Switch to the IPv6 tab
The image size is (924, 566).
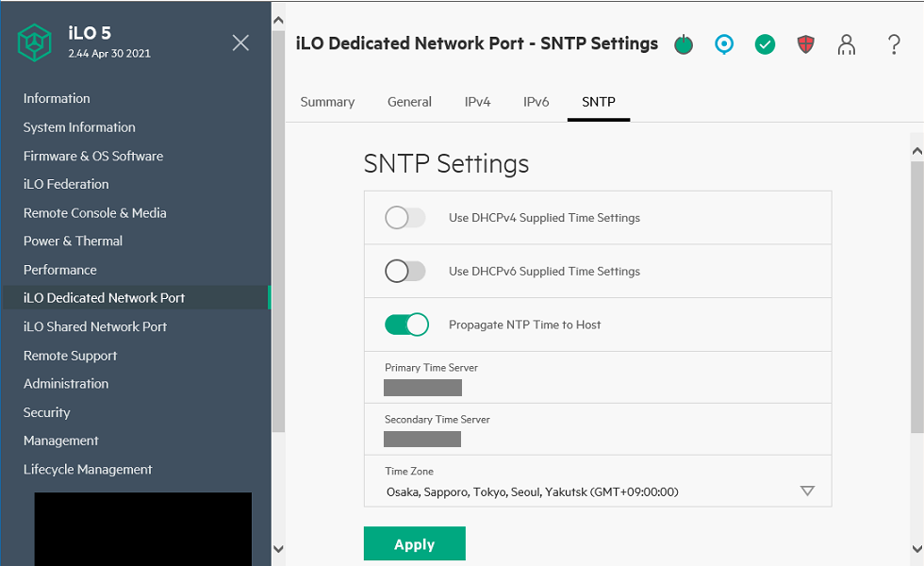[x=536, y=102]
